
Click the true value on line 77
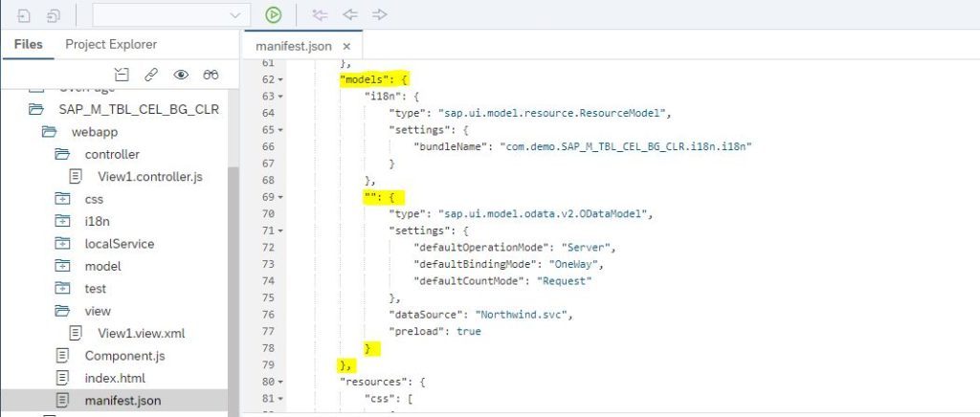point(469,332)
